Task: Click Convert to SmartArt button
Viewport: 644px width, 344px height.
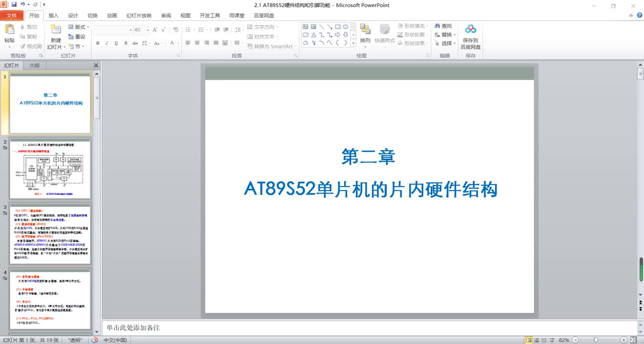Action: coord(272,46)
